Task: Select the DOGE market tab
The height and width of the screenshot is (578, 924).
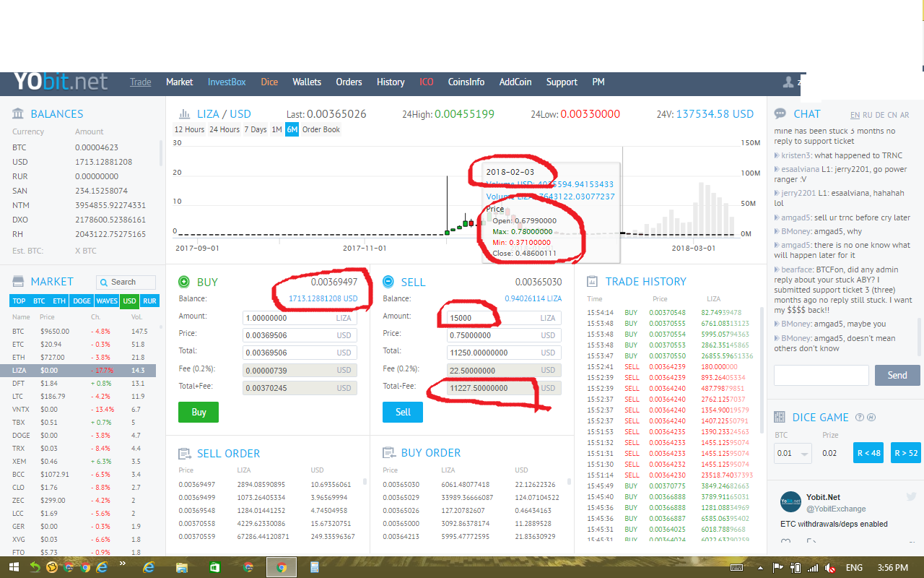Action: pyautogui.click(x=82, y=301)
